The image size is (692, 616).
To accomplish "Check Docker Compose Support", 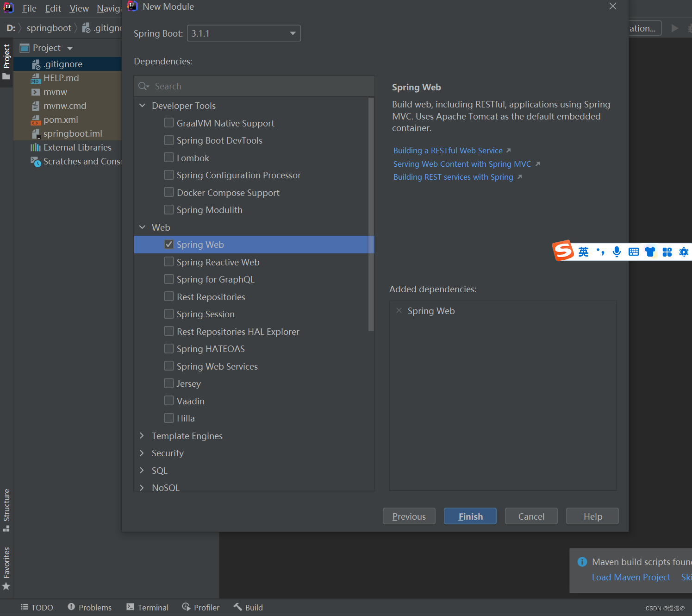I will (169, 192).
